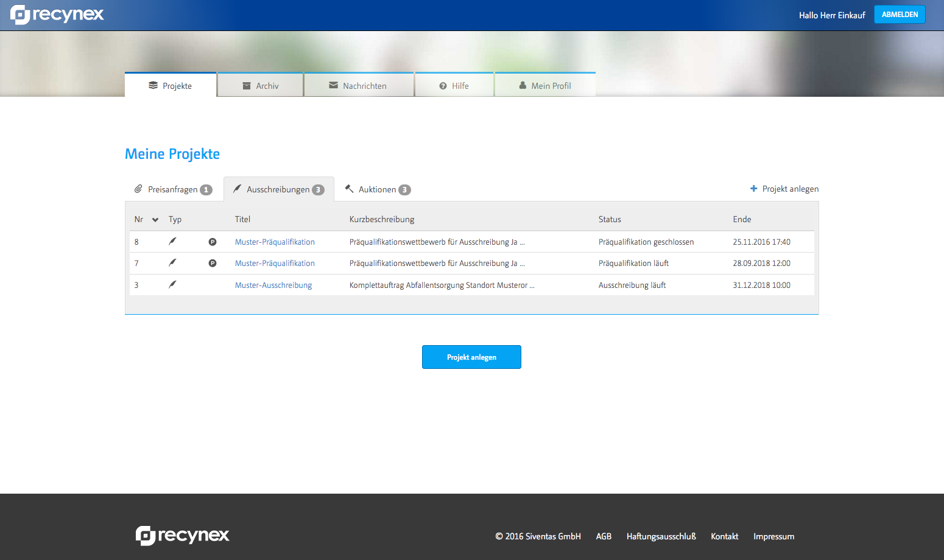Open the Impressum footer link
The width and height of the screenshot is (944, 560).
[773, 536]
